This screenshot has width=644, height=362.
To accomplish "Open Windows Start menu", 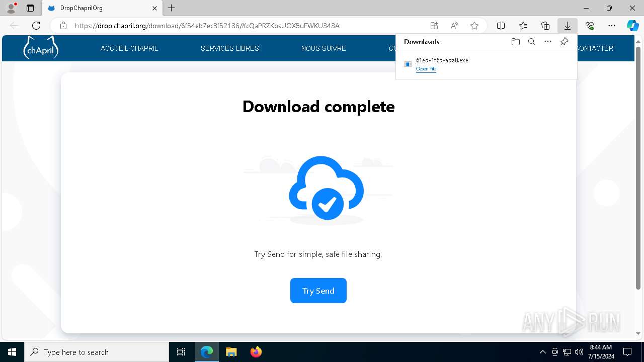I will tap(12, 352).
